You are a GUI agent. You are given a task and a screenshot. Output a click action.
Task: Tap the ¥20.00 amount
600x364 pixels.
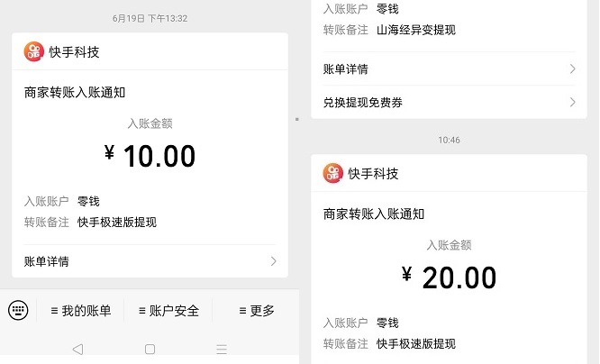point(450,278)
